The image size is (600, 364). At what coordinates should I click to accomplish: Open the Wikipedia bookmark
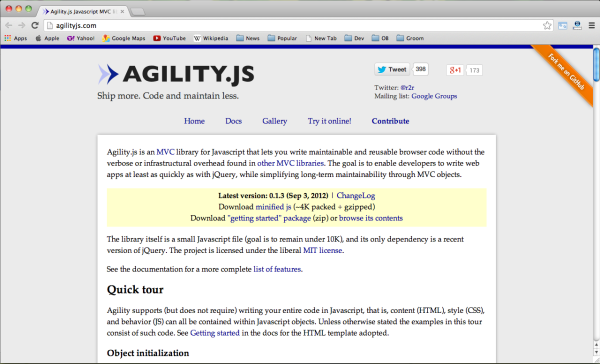pos(211,38)
